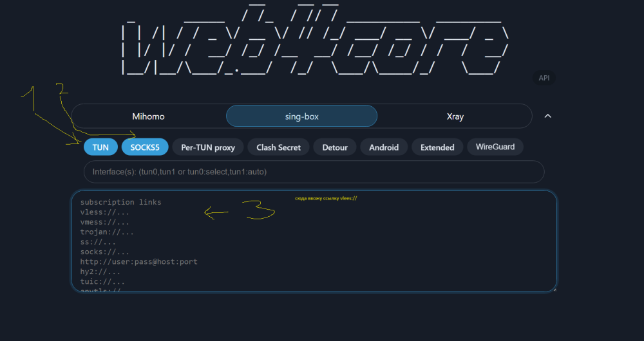This screenshot has width=644, height=341.
Task: Click the vless://... placeholder line
Action: (105, 212)
